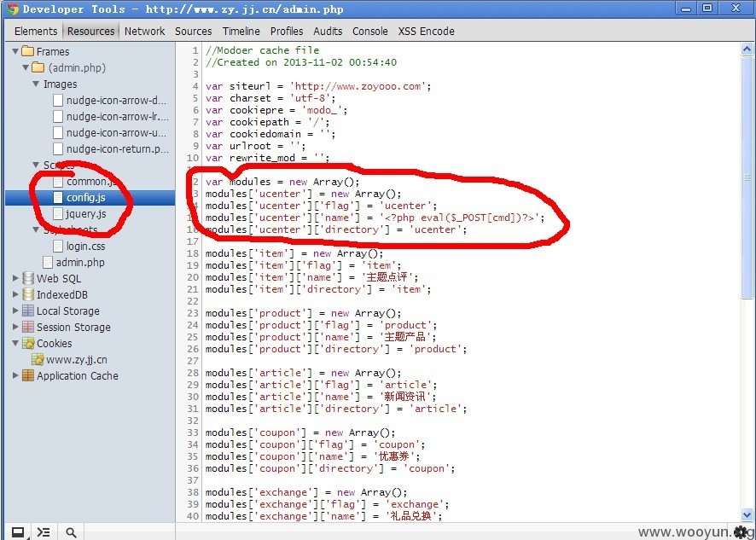The image size is (756, 540).
Task: Click the '//Modoer cache file' comment
Action: point(262,50)
